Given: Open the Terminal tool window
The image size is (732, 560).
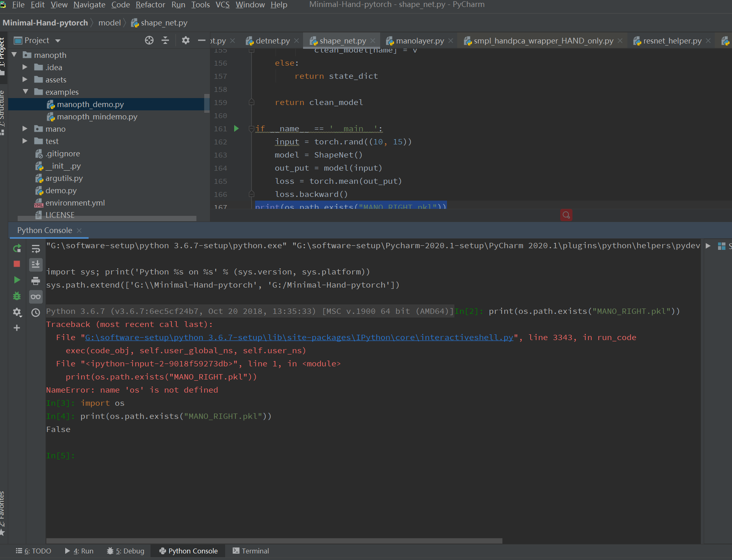Looking at the screenshot, I should 251,551.
